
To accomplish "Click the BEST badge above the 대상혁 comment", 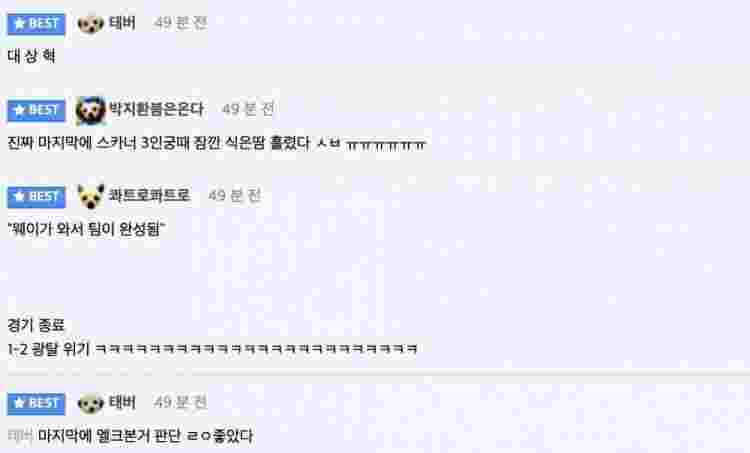I will coord(36,23).
